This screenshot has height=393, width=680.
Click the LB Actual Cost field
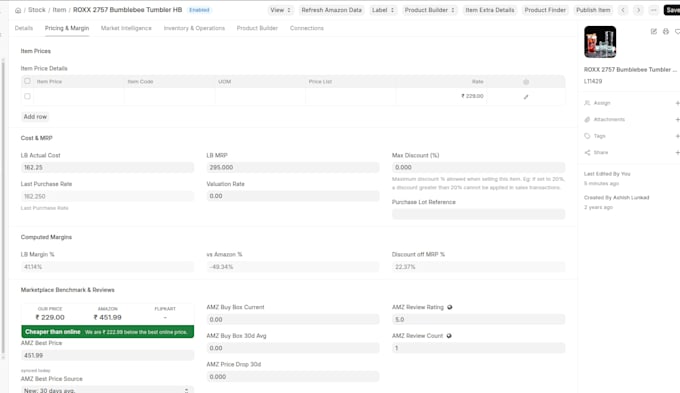[107, 167]
